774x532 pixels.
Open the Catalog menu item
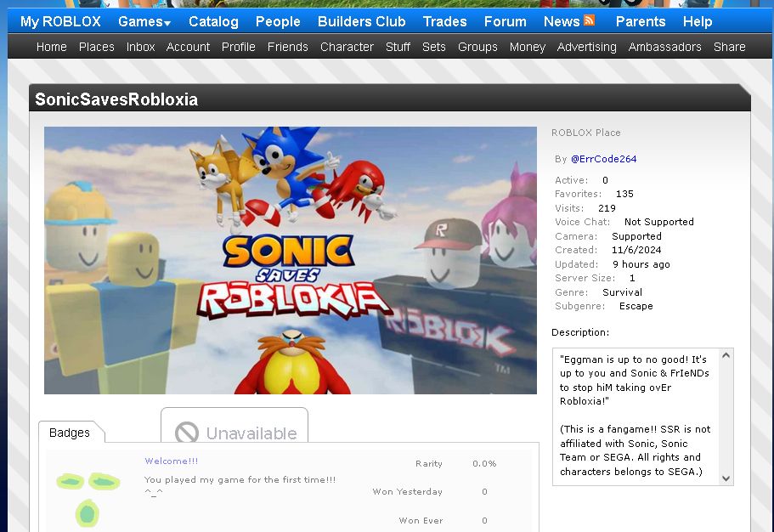(213, 22)
